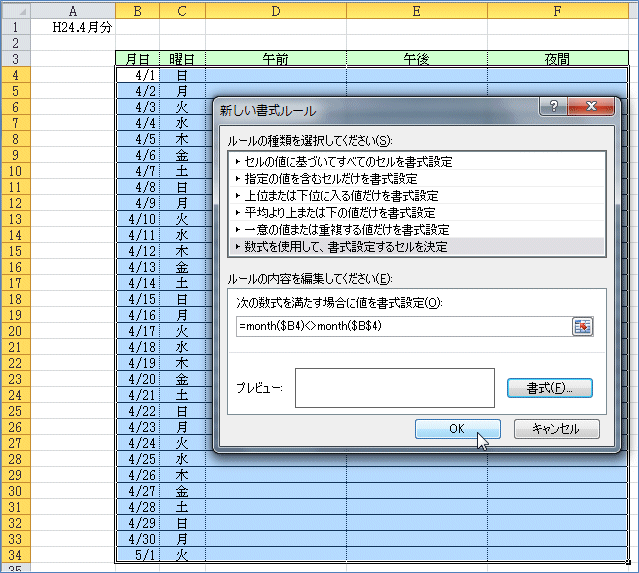The width and height of the screenshot is (639, 573).
Task: Click the 午後 header cell
Action: click(416, 59)
